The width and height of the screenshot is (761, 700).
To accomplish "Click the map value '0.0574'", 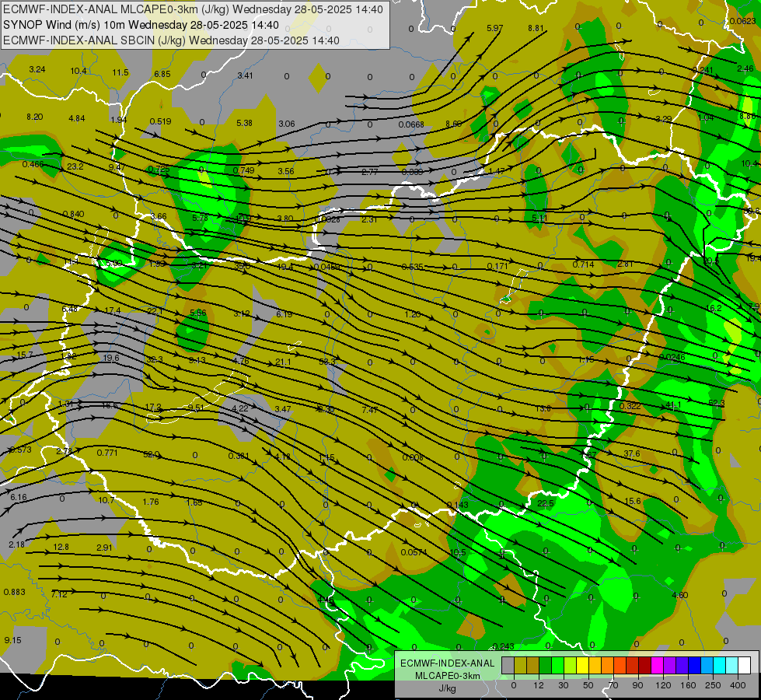I will [414, 552].
